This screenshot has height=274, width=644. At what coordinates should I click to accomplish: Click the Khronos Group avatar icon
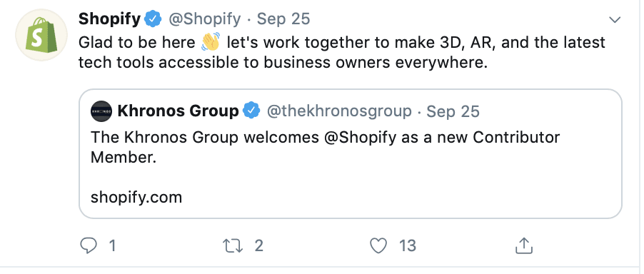click(101, 111)
